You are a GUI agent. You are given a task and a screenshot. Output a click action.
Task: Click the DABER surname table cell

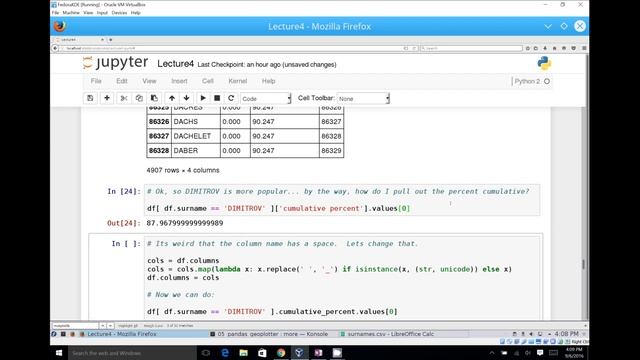click(196, 151)
